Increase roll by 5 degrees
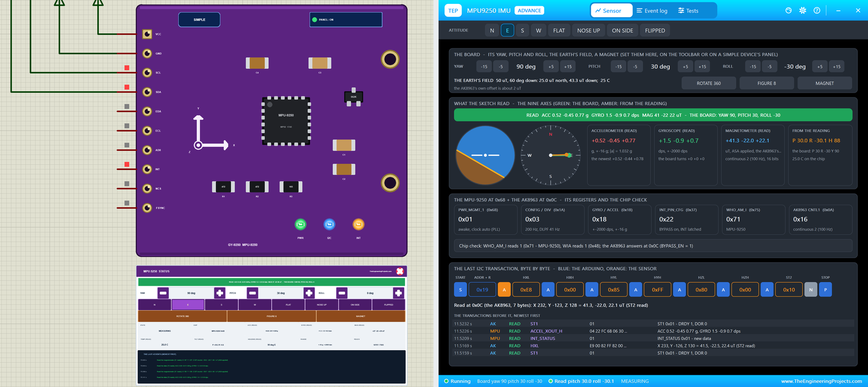This screenshot has height=387, width=868. [x=820, y=67]
